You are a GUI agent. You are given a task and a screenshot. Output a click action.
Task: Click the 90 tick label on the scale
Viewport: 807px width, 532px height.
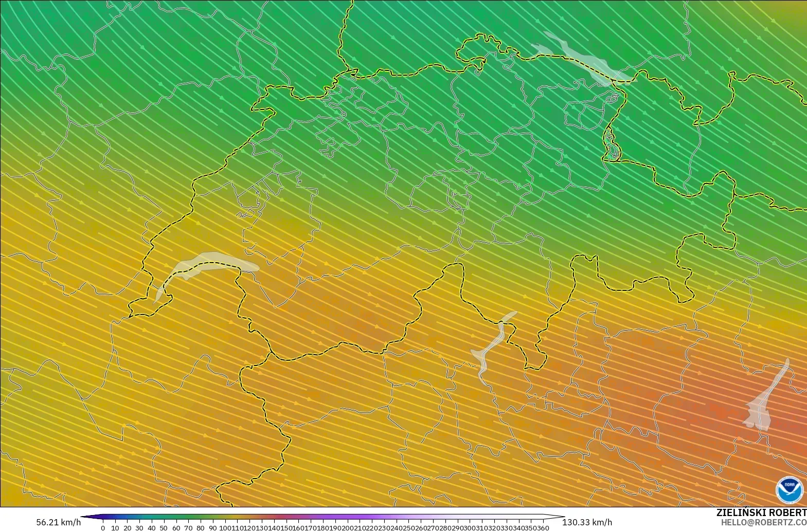(x=213, y=528)
